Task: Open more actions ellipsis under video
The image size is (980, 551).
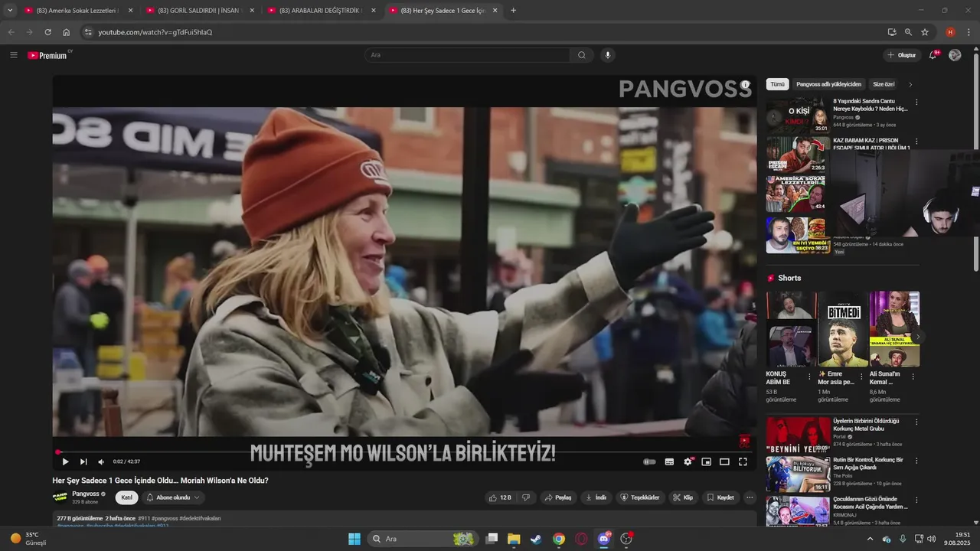Action: [750, 497]
